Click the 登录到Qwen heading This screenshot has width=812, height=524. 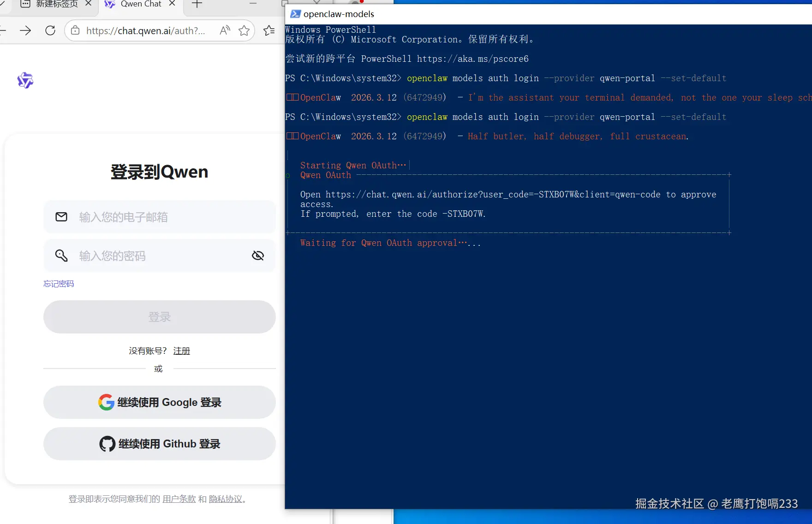click(x=160, y=172)
